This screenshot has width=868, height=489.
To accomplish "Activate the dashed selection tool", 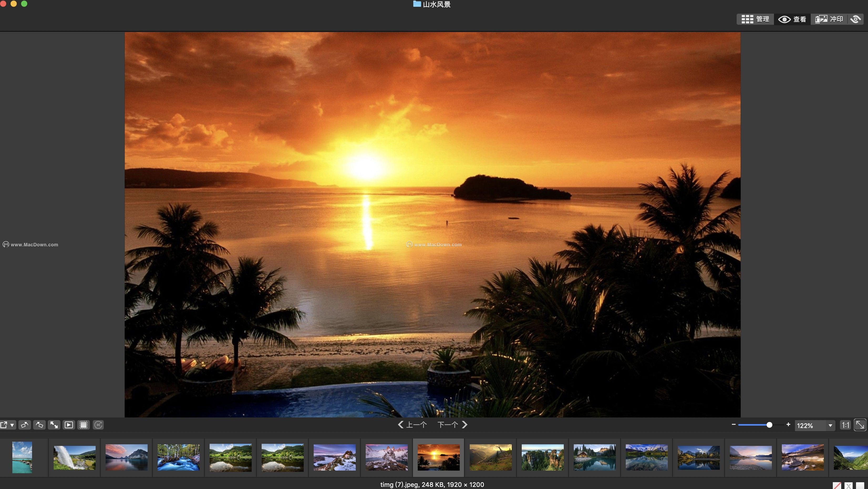I will click(83, 425).
